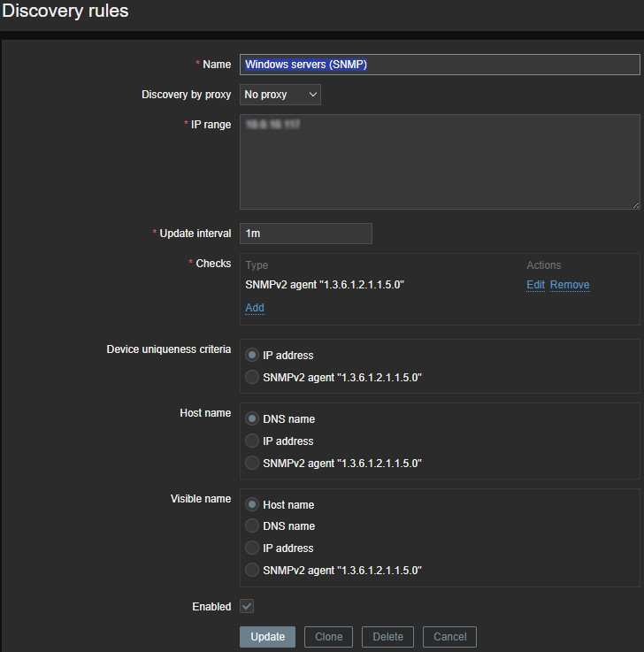This screenshot has width=644, height=652.
Task: Select DNS name for Host name
Action: (253, 419)
